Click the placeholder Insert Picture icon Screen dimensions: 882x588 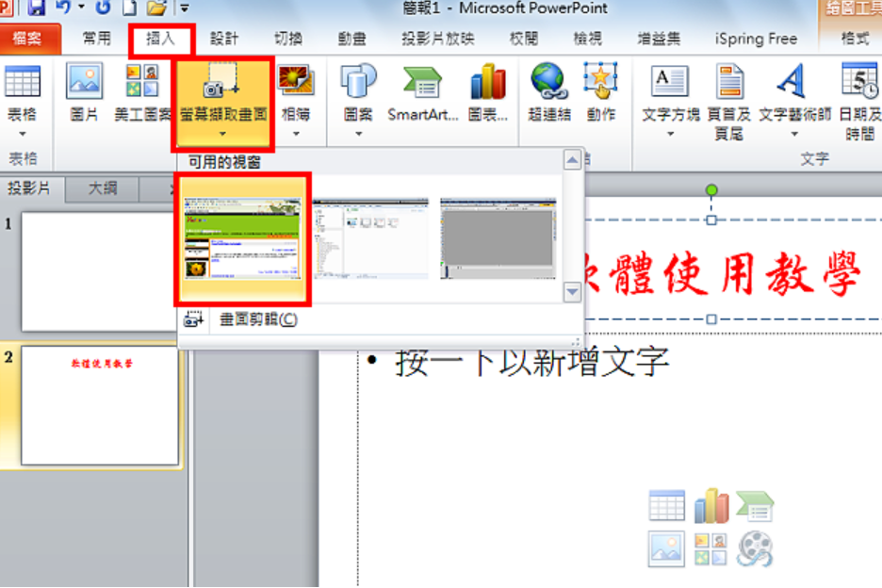(x=666, y=548)
